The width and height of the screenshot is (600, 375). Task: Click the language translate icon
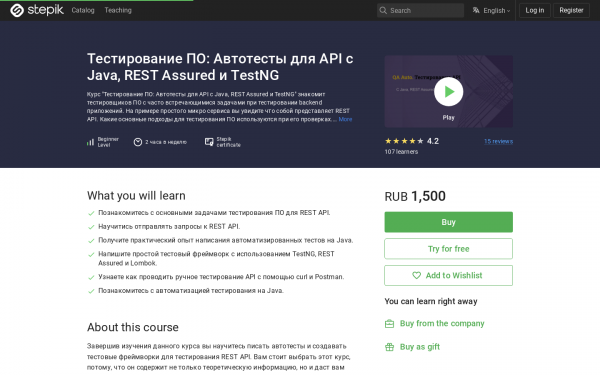click(476, 10)
